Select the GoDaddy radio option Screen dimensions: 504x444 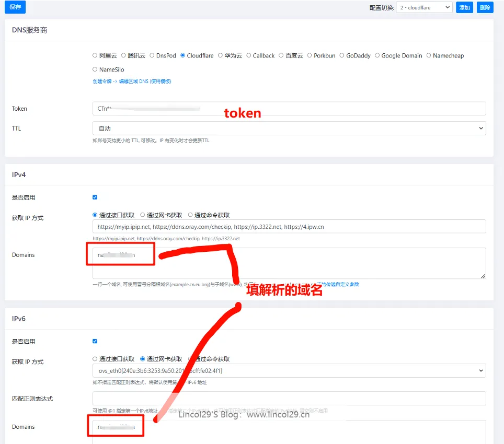point(342,55)
